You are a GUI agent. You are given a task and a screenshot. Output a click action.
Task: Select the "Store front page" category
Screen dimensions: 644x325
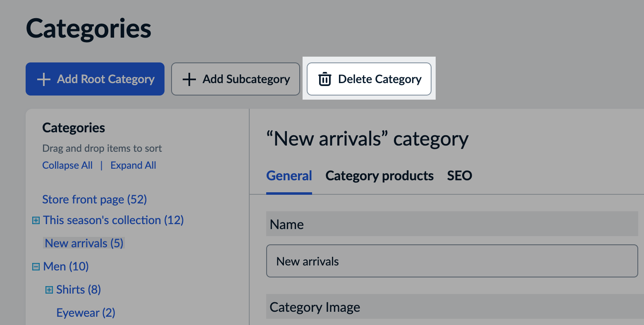(94, 199)
